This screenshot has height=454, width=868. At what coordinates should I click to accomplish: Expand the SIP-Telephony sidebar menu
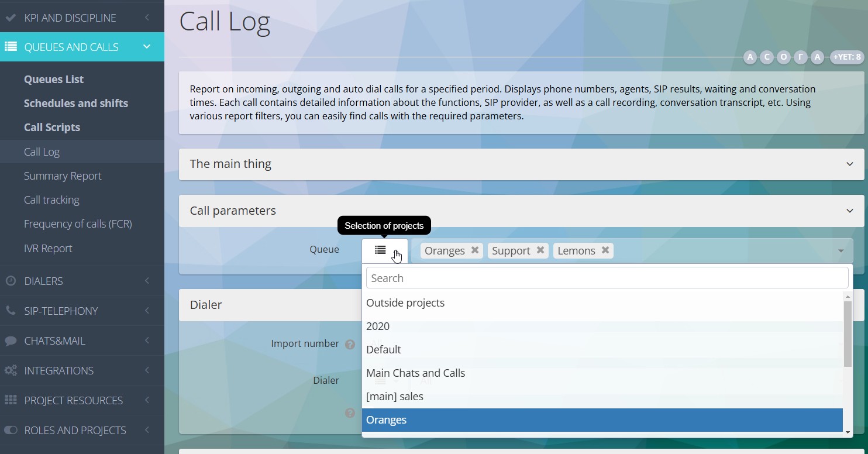[147, 311]
